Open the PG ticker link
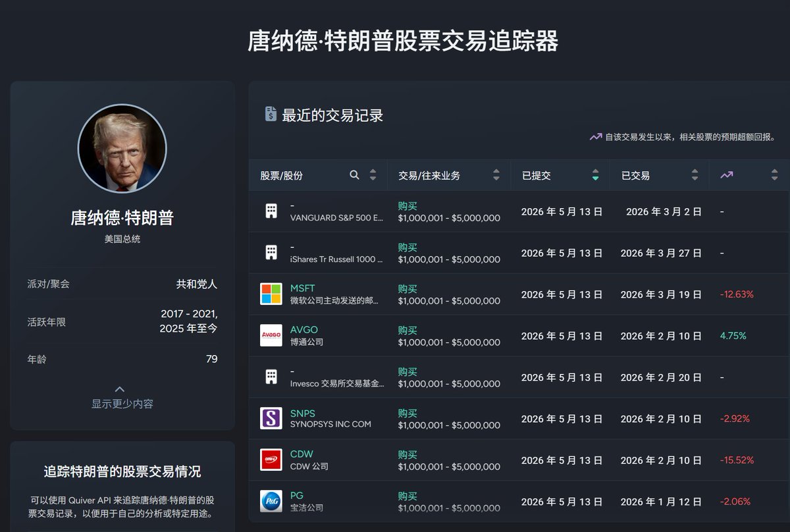The width and height of the screenshot is (790, 532). tap(297, 496)
